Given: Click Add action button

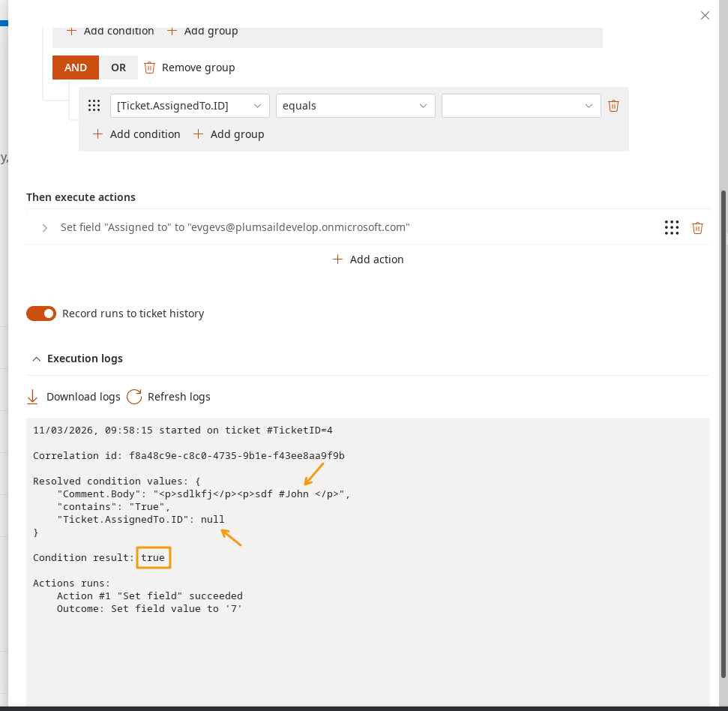Looking at the screenshot, I should click(x=368, y=259).
